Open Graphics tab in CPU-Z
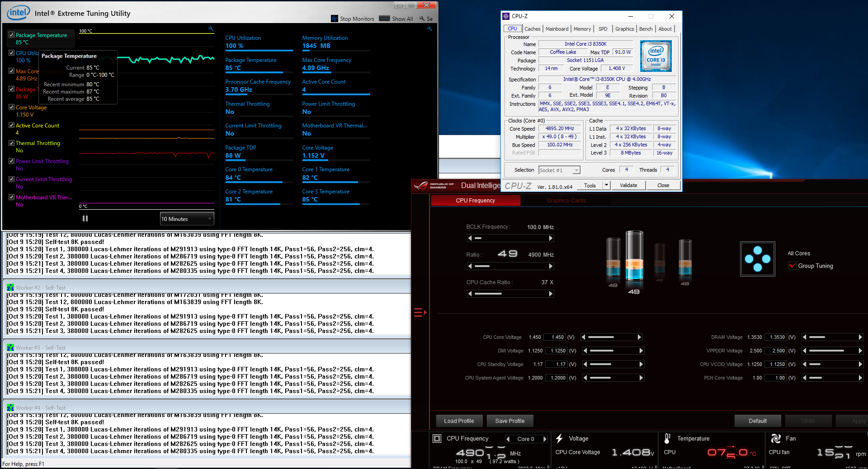The image size is (868, 469). tap(624, 29)
